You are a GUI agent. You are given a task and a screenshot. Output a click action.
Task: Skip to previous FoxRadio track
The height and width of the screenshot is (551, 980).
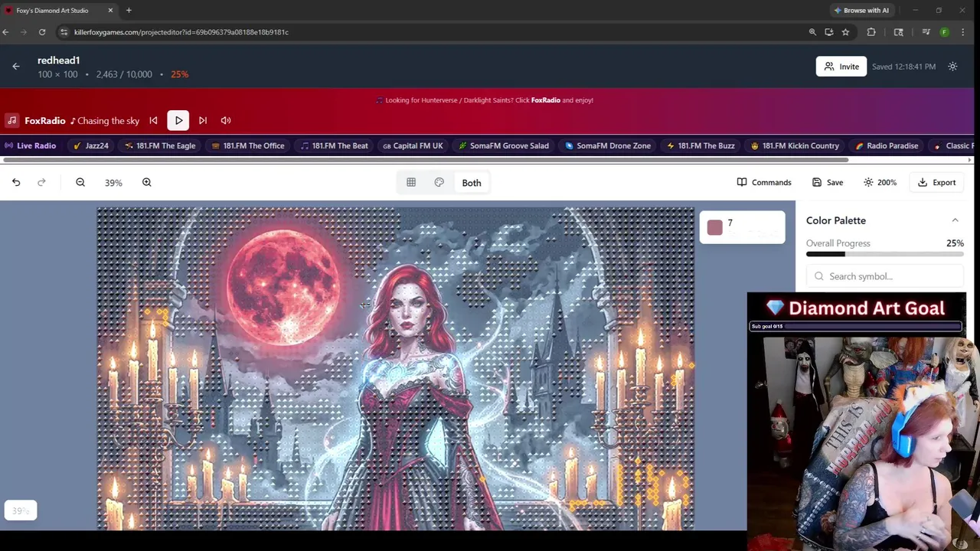click(153, 120)
